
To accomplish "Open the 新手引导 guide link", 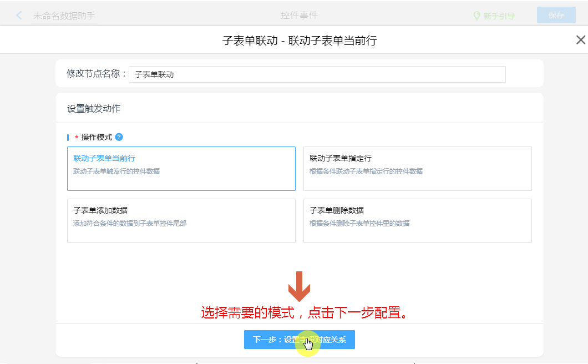I will point(499,16).
